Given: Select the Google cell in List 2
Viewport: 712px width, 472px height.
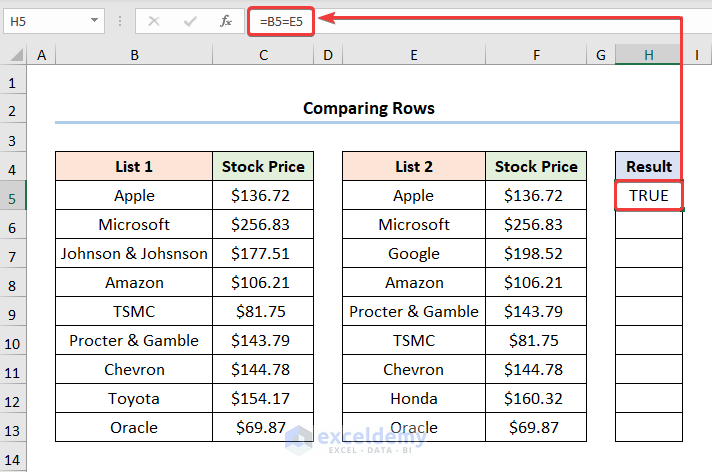Looking at the screenshot, I should pyautogui.click(x=413, y=254).
